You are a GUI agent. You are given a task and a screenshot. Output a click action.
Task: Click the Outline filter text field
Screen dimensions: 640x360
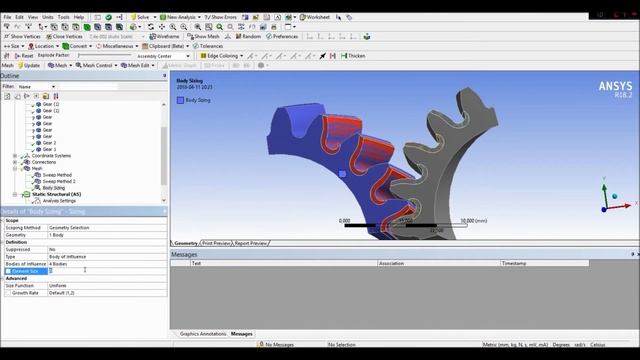coord(89,87)
